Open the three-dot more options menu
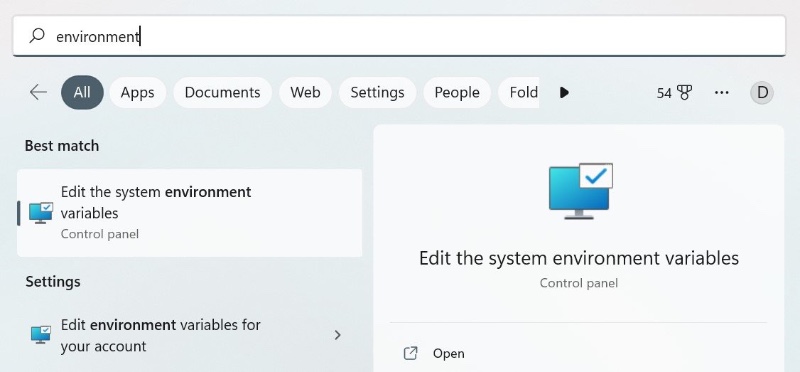This screenshot has width=800, height=372. (x=721, y=93)
